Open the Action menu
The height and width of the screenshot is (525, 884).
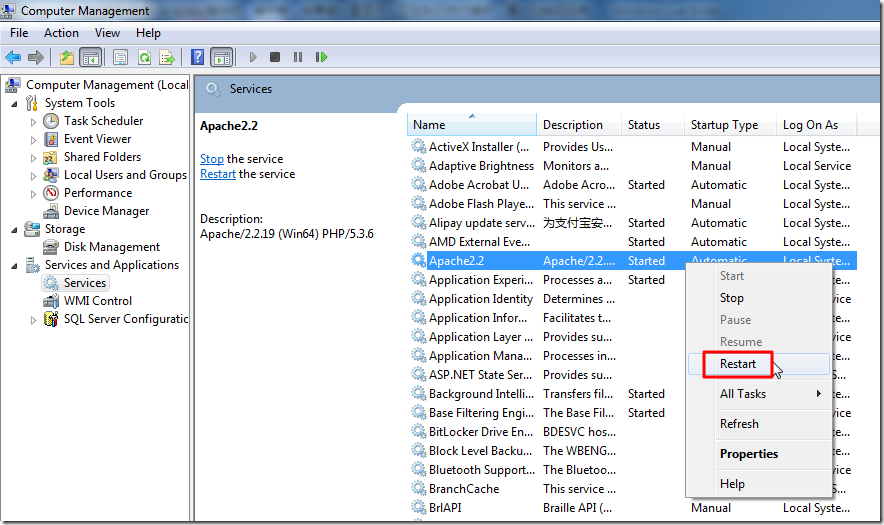coord(61,33)
